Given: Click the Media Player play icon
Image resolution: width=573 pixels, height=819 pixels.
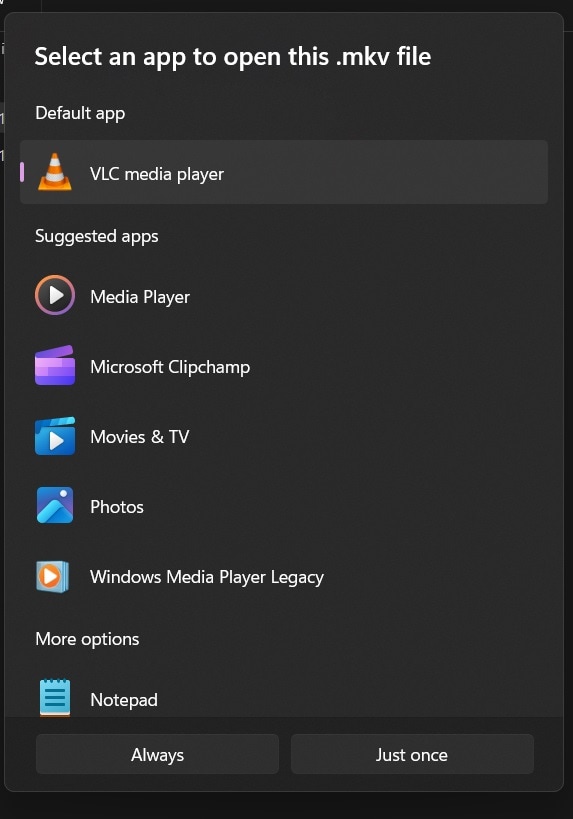Looking at the screenshot, I should pyautogui.click(x=55, y=295).
